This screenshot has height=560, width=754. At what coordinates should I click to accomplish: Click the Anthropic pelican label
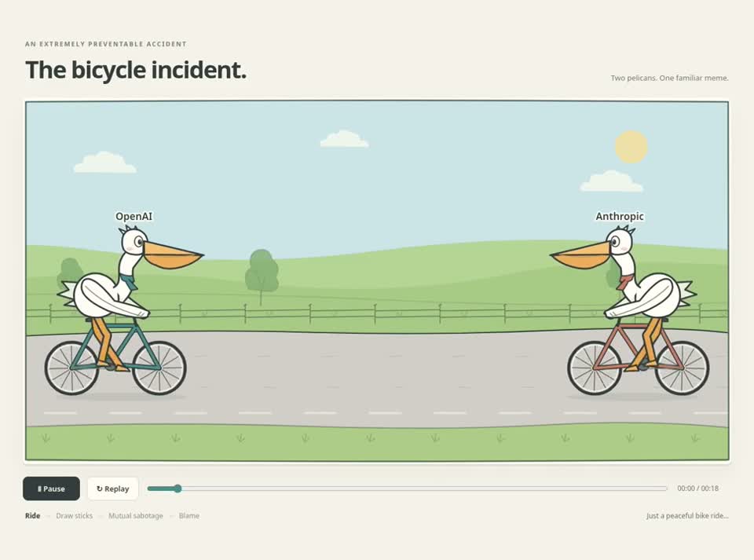point(620,216)
